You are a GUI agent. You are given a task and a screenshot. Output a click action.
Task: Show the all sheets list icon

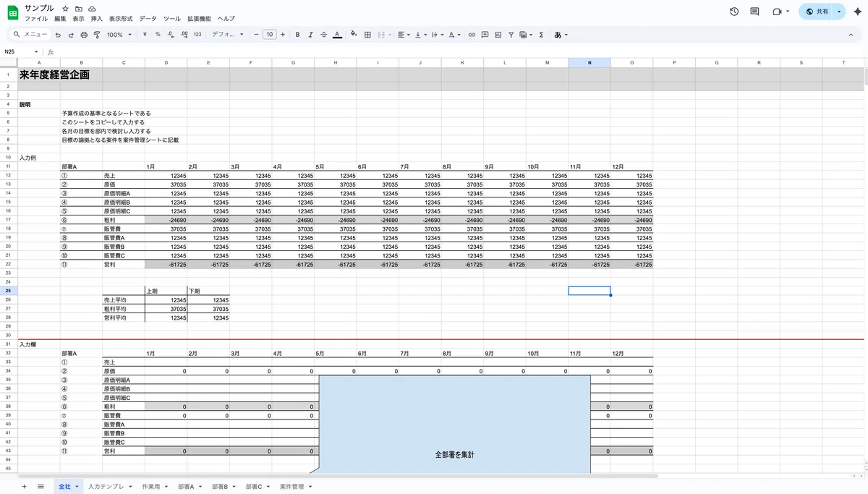coord(41,487)
